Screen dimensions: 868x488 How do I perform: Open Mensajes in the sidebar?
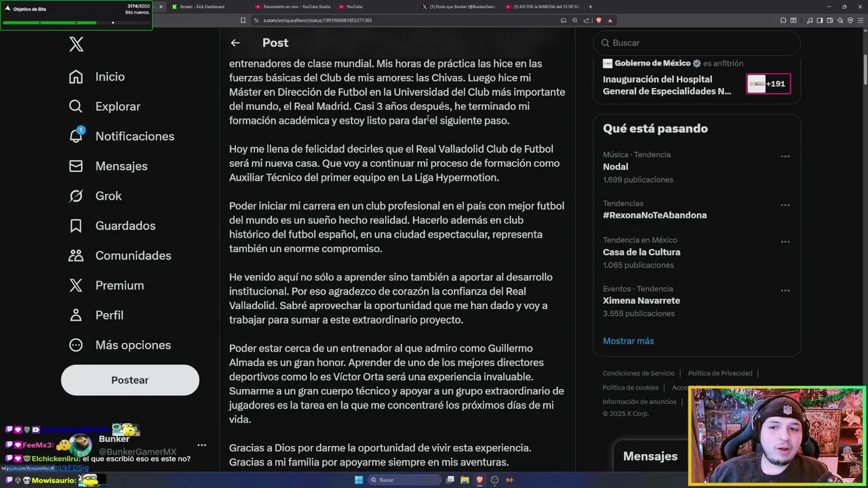[x=108, y=166]
